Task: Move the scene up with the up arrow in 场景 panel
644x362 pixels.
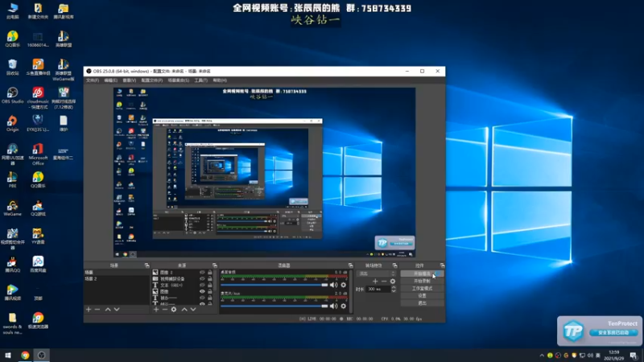Action: coord(108,310)
